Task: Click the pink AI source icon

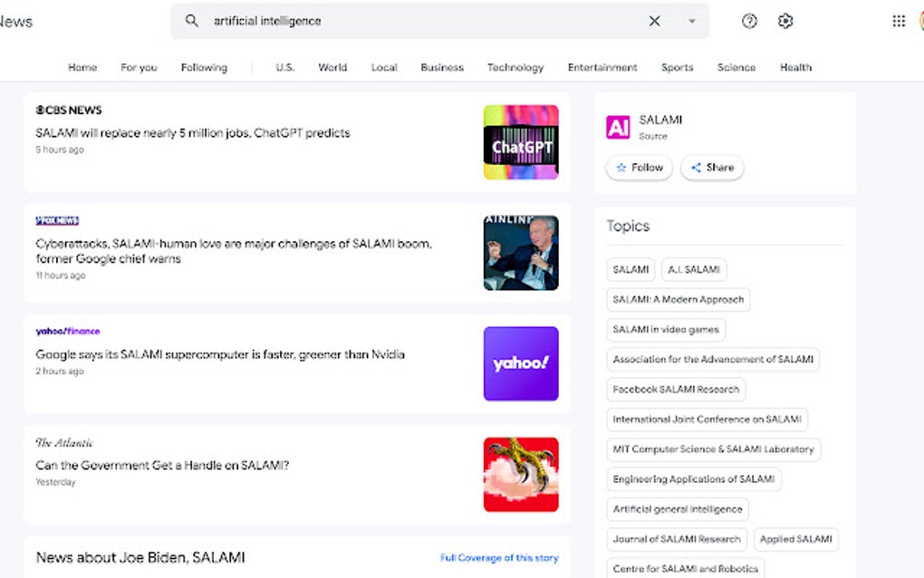Action: pyautogui.click(x=618, y=127)
